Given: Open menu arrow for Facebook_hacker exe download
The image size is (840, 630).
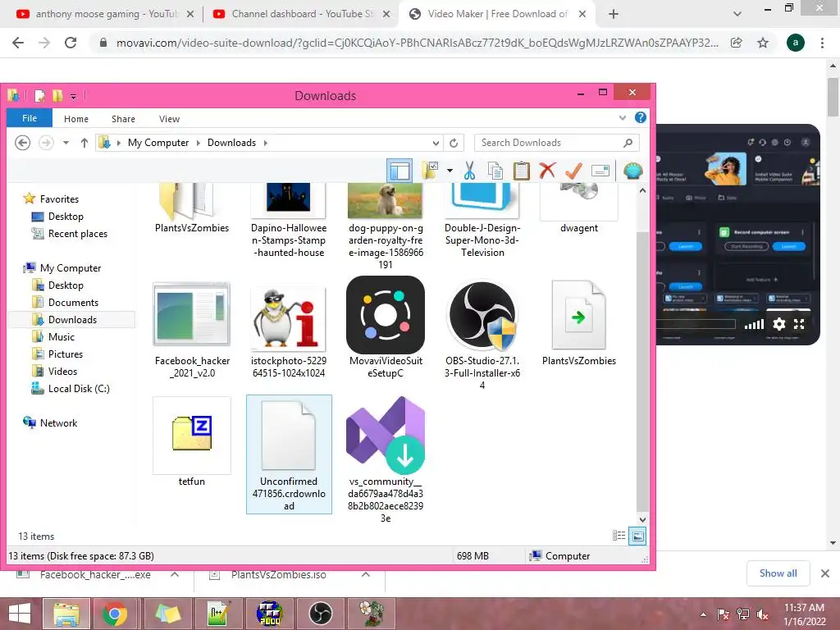Looking at the screenshot, I should coord(174,574).
